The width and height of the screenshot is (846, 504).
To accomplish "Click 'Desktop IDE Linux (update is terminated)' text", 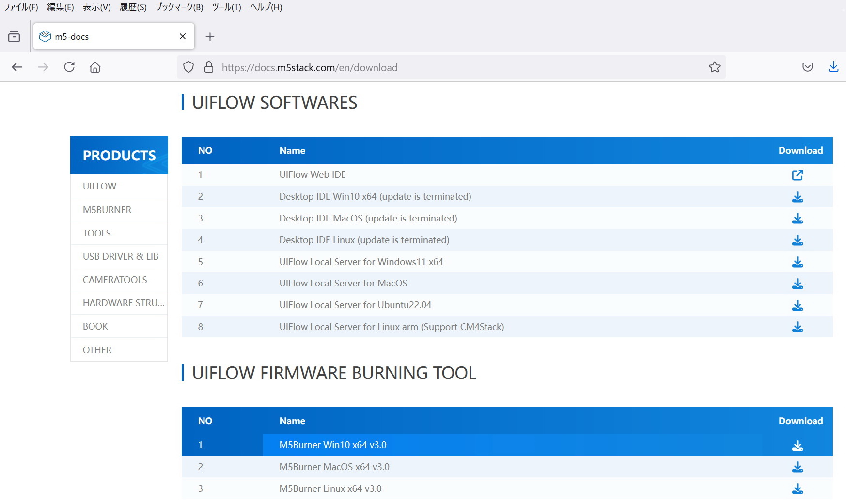I will tap(364, 240).
